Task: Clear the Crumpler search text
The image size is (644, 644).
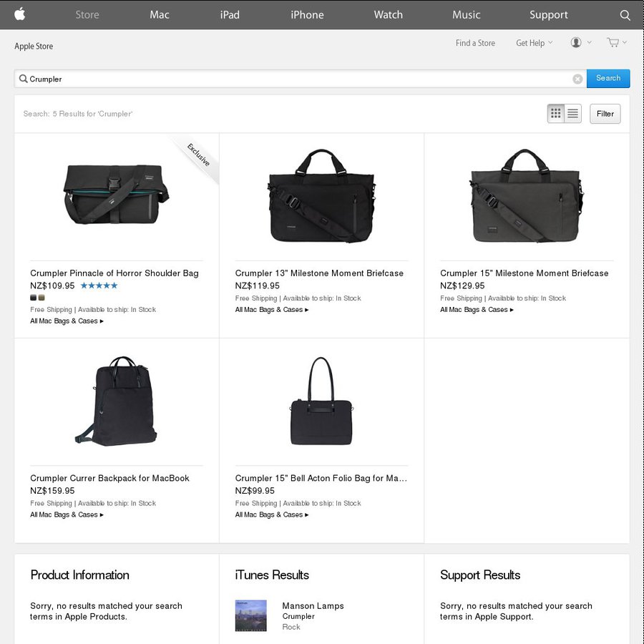Action: (577, 79)
